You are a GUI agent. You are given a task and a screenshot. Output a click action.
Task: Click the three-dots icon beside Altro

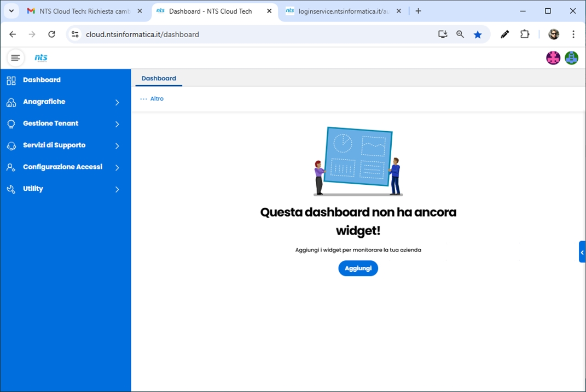143,99
